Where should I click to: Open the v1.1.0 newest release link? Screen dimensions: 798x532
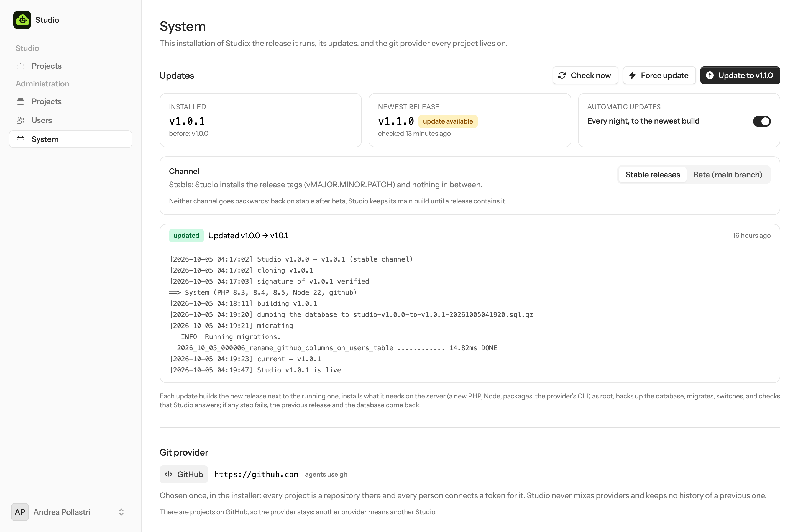[x=396, y=121]
